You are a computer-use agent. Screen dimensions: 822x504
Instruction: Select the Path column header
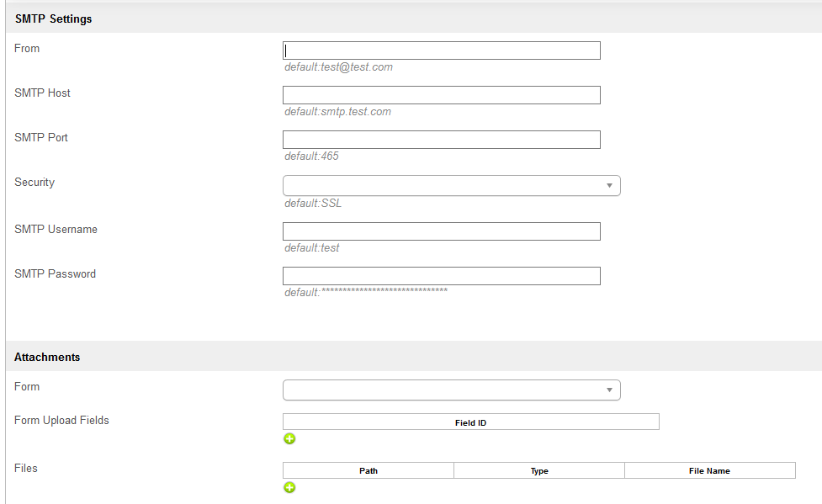[x=369, y=471]
